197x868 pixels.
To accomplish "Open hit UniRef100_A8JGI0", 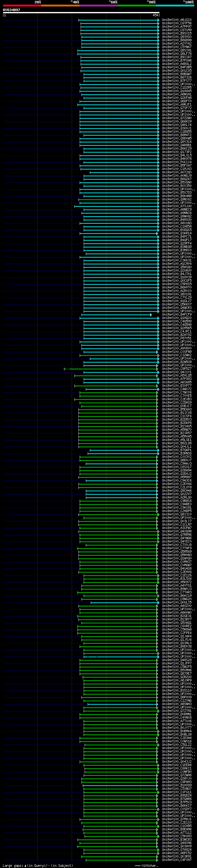I will (x=177, y=20).
